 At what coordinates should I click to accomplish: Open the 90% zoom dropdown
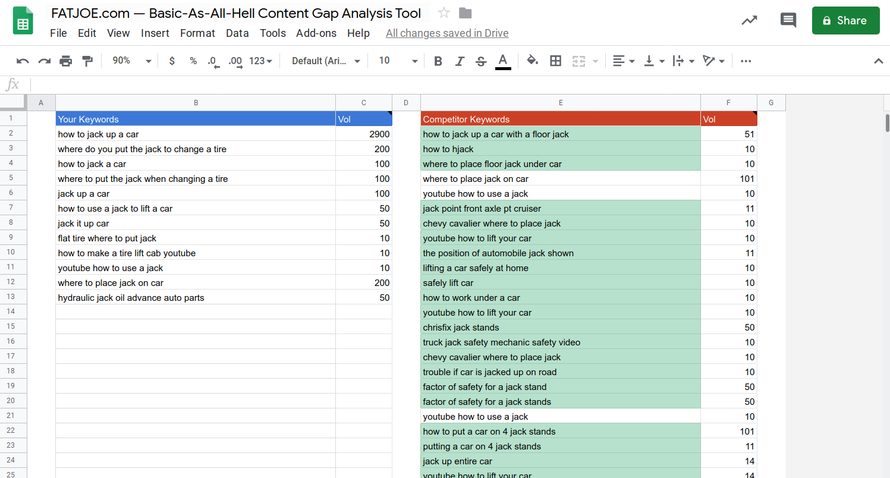point(131,61)
